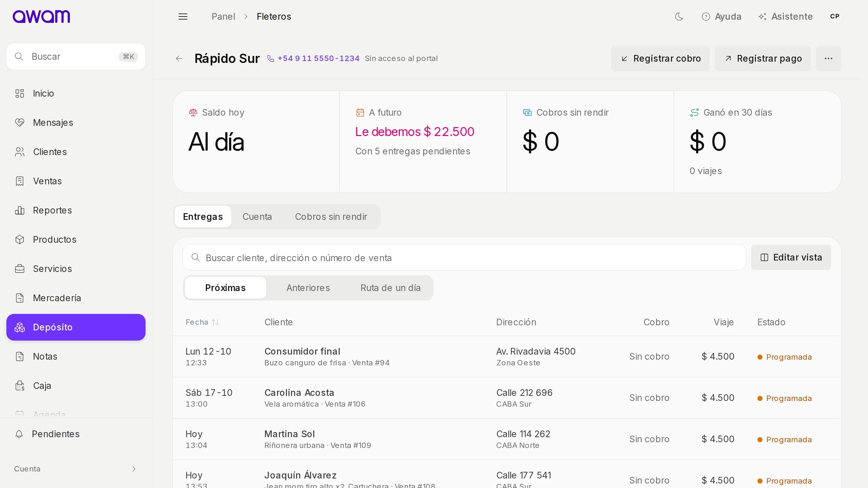Open Reportes in sidebar
The height and width of the screenshot is (488, 868).
tap(76, 210)
